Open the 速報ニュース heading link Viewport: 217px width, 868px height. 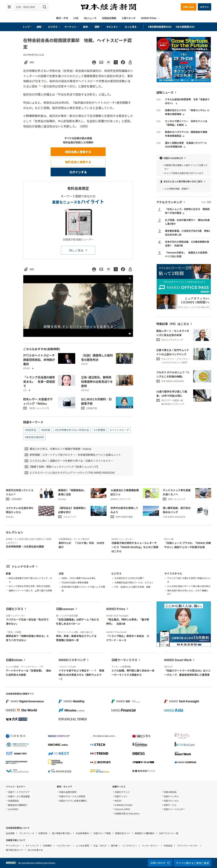[166, 92]
